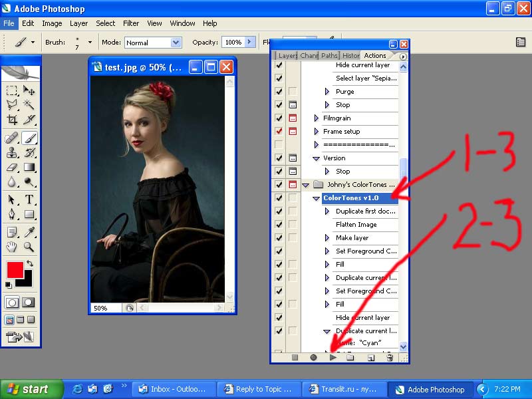Switch to the Paths tab

pyautogui.click(x=329, y=56)
